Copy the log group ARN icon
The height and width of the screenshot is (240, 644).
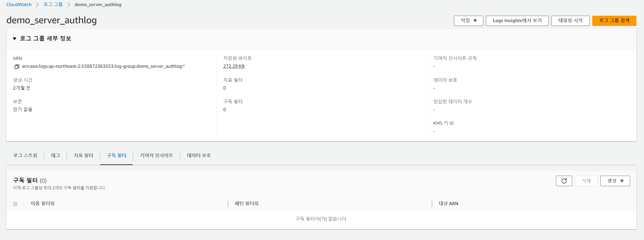pos(17,67)
